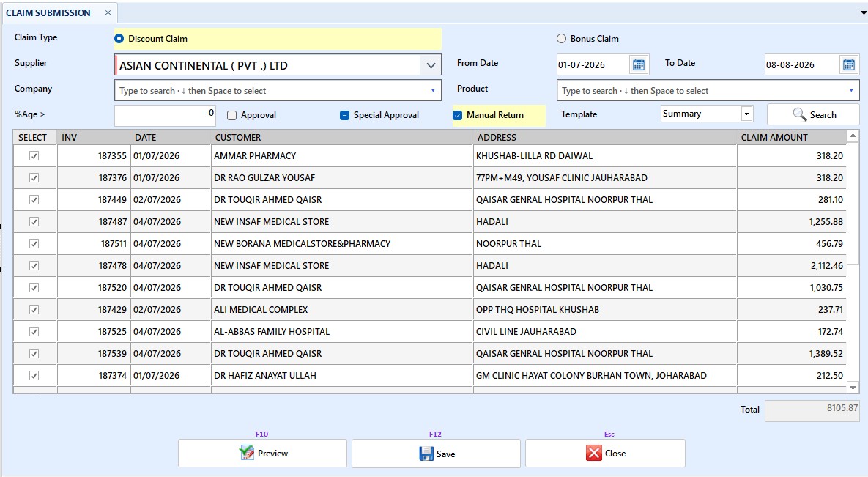Toggle the select checkbox for invoice 187374
This screenshot has width=868, height=477.
[x=34, y=376]
